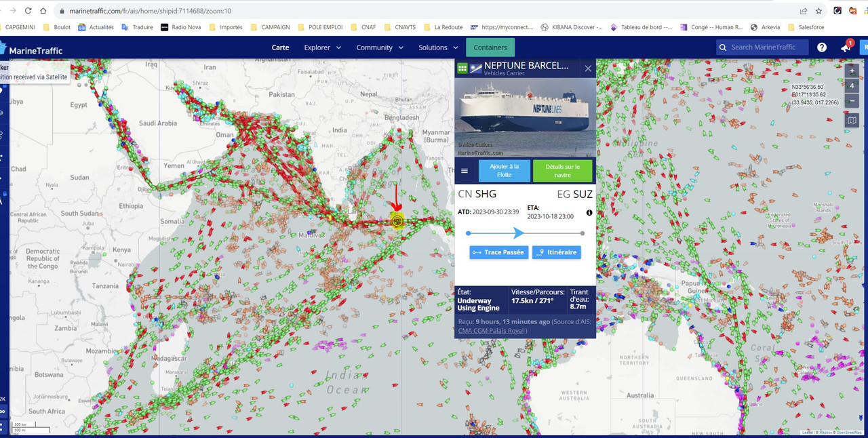
Task: Open the Radio Nova bookmark
Action: 181,27
